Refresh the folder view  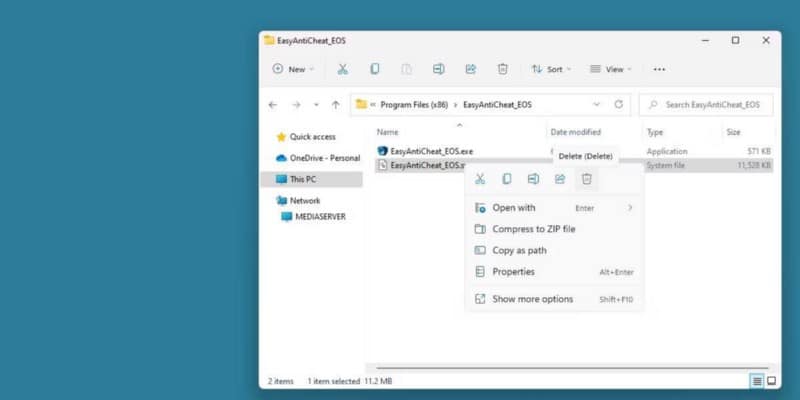pyautogui.click(x=618, y=104)
